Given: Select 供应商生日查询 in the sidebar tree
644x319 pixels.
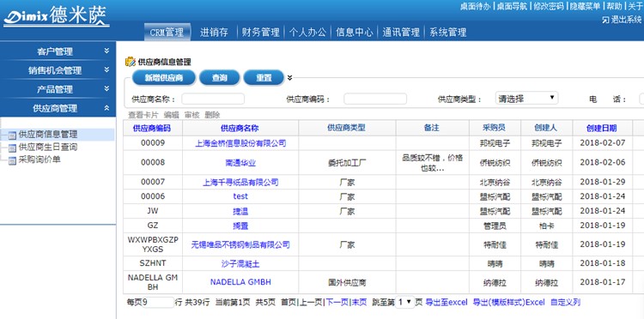Looking at the screenshot, I should [x=47, y=147].
